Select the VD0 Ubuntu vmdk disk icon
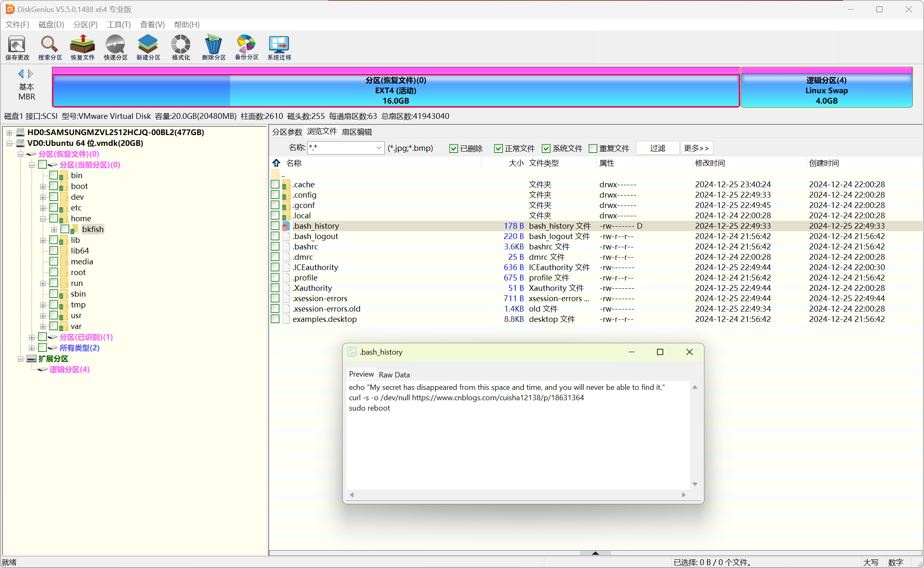Screen dimensions: 924x568 point(20,143)
